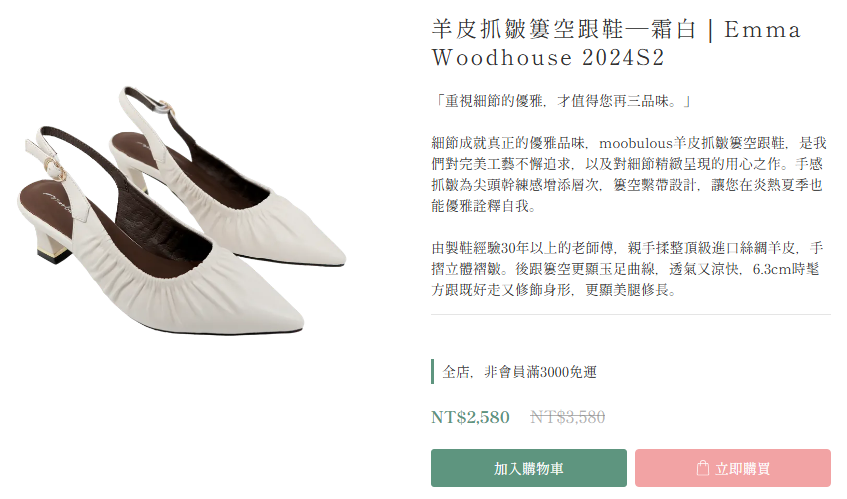This screenshot has width=847, height=499.
Task: Add item with the green 加入購物車 button
Action: tap(528, 468)
